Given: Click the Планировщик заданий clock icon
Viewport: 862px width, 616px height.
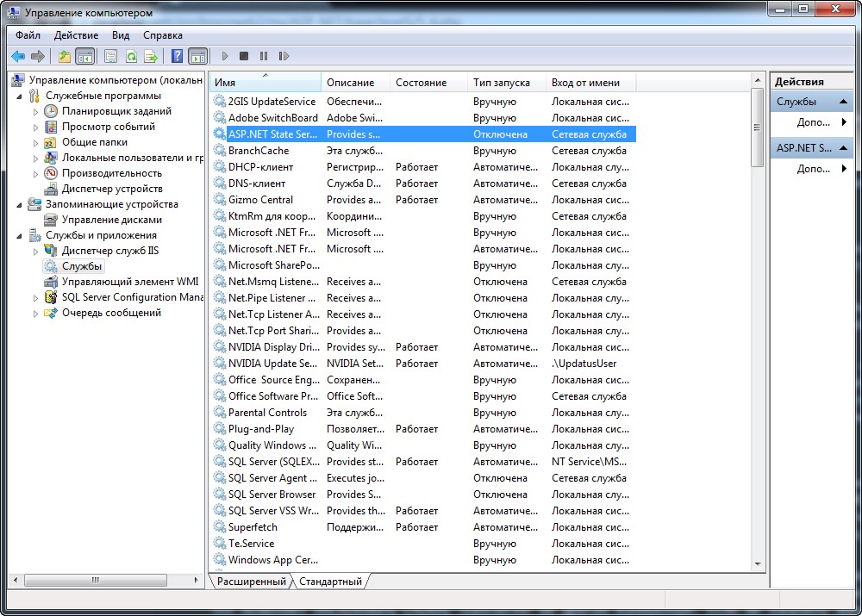Looking at the screenshot, I should tap(51, 111).
